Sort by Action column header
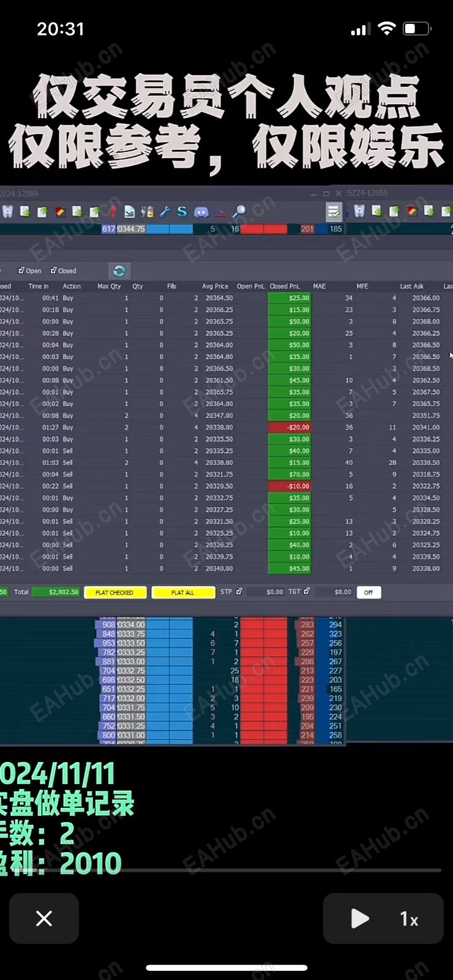The height and width of the screenshot is (980, 453). coord(72,286)
